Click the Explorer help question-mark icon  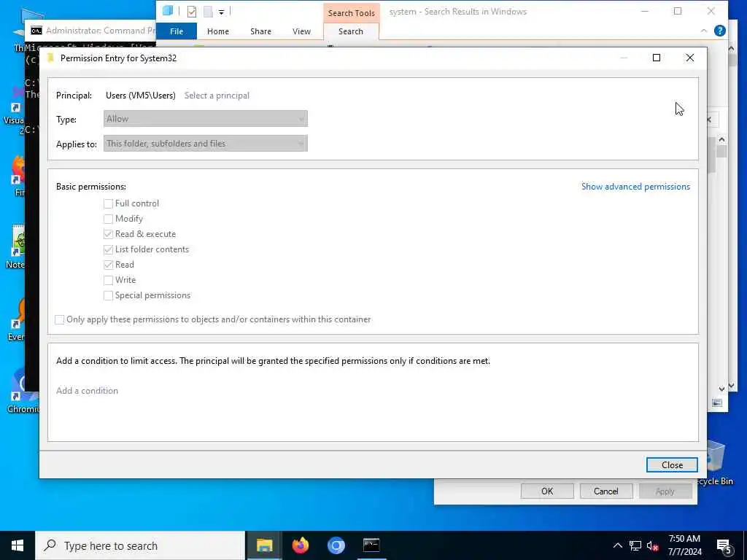[720, 31]
